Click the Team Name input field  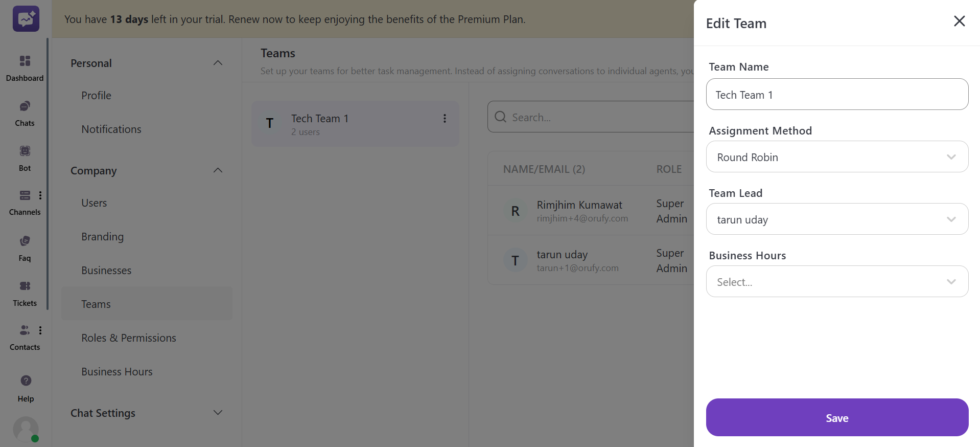(x=836, y=95)
